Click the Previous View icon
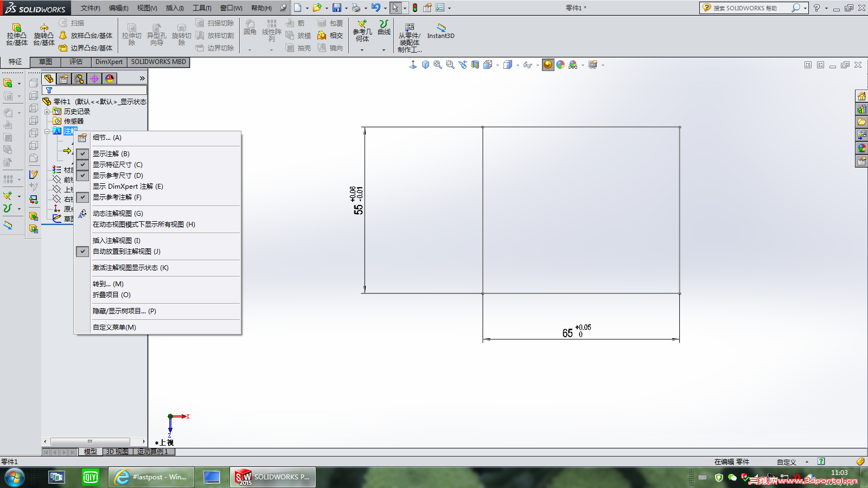 (x=463, y=65)
